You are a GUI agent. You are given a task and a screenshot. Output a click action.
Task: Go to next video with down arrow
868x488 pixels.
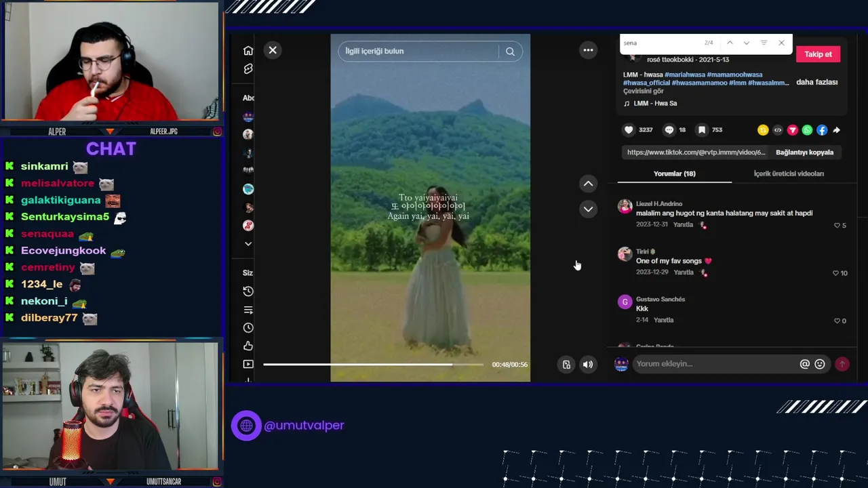(588, 209)
